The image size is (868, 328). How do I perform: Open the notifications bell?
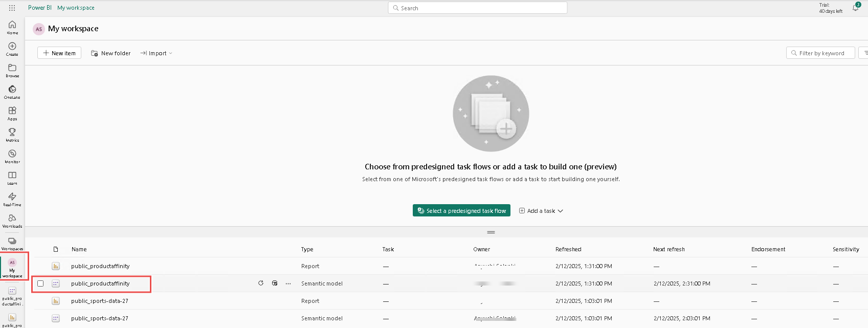(x=855, y=8)
